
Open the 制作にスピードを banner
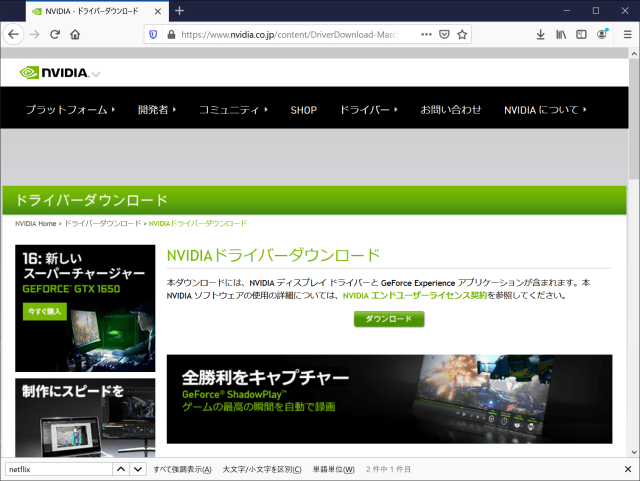(85, 417)
